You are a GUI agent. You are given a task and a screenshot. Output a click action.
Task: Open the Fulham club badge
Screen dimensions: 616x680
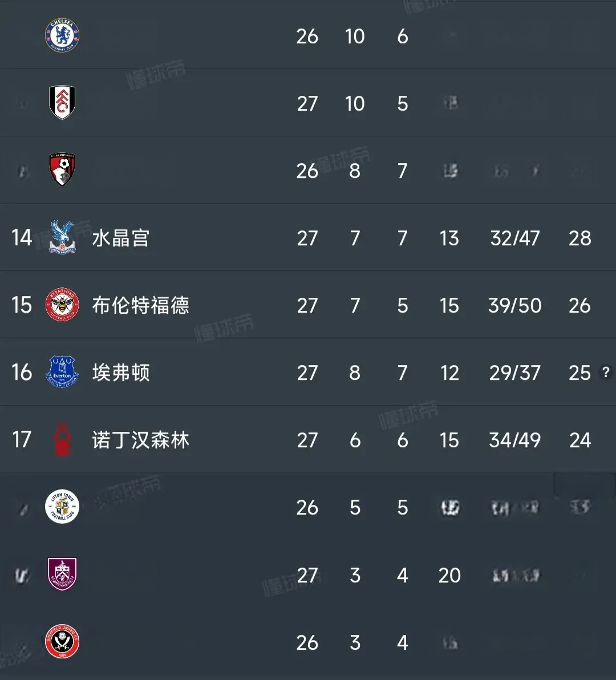click(62, 102)
